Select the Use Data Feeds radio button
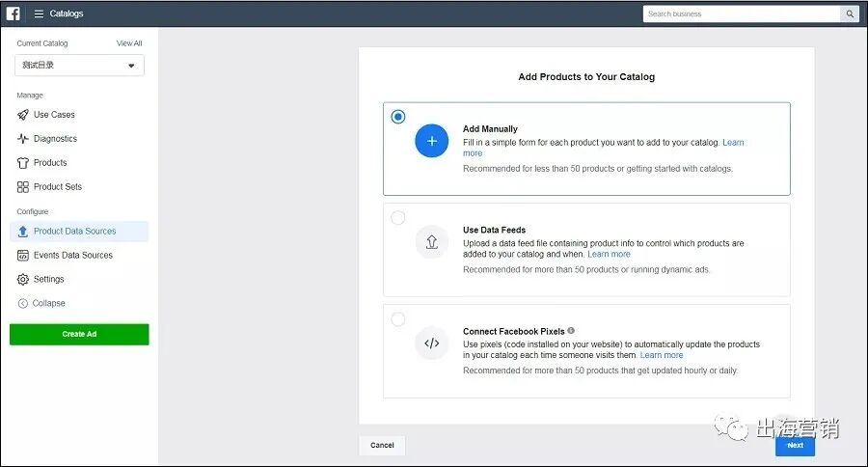Screen dimensions: 868x467 398,218
